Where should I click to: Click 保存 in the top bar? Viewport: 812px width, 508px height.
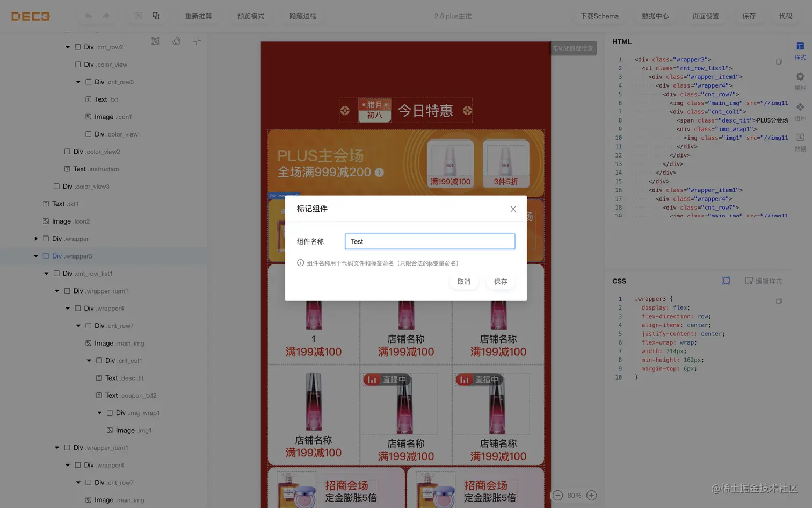(x=749, y=16)
